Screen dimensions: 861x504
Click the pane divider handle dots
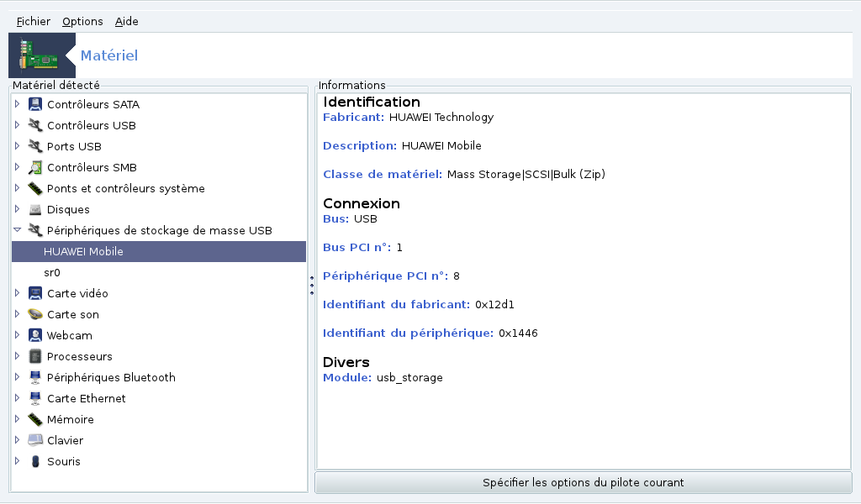[x=312, y=286]
